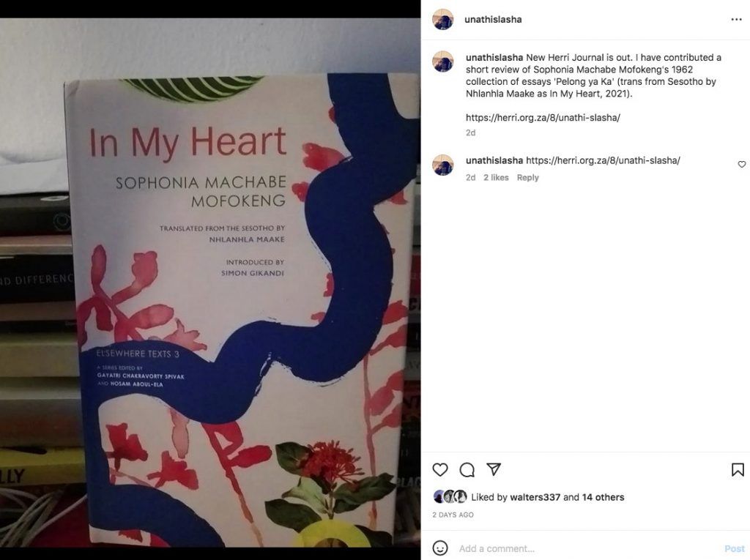This screenshot has width=750, height=560.
Task: Click the caption author avatar
Action: [442, 61]
